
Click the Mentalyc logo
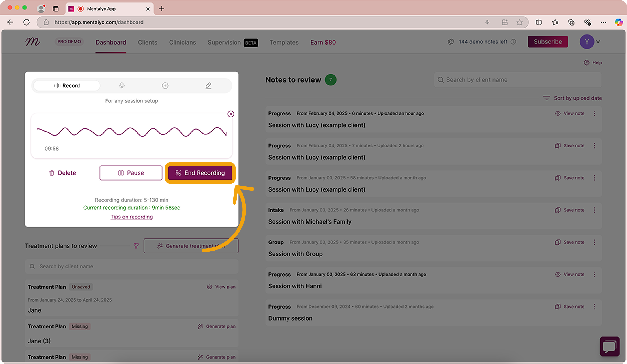(32, 42)
